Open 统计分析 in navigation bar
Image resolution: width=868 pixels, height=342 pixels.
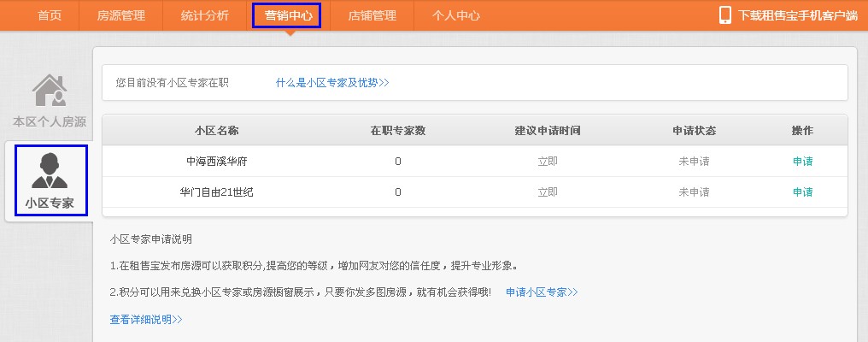pos(205,15)
